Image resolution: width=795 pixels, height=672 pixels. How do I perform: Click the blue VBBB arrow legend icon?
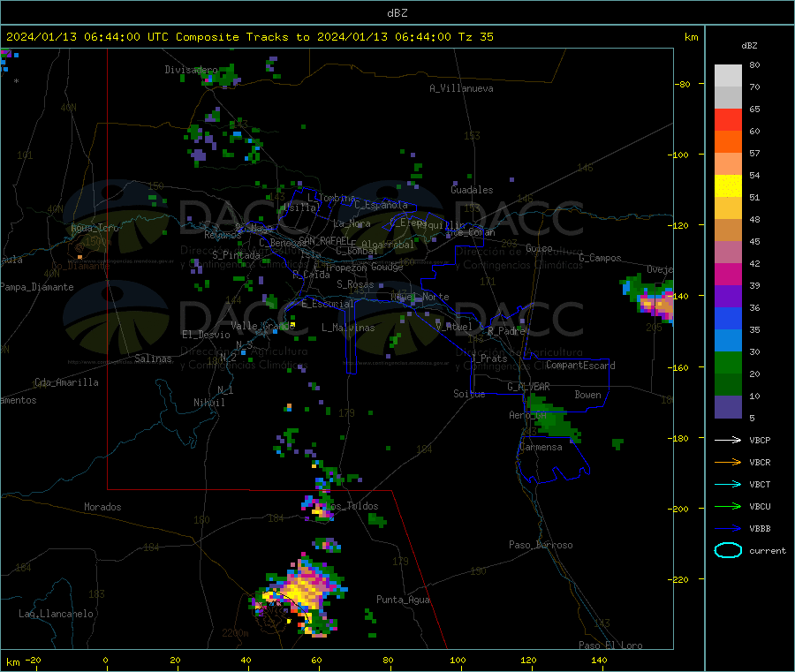728,529
